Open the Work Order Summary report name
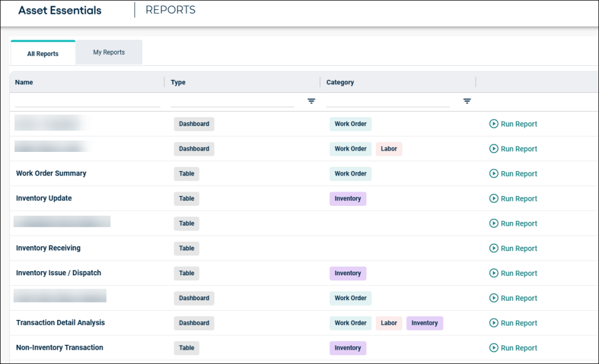Viewport: 599px width, 364px height. coord(51,174)
